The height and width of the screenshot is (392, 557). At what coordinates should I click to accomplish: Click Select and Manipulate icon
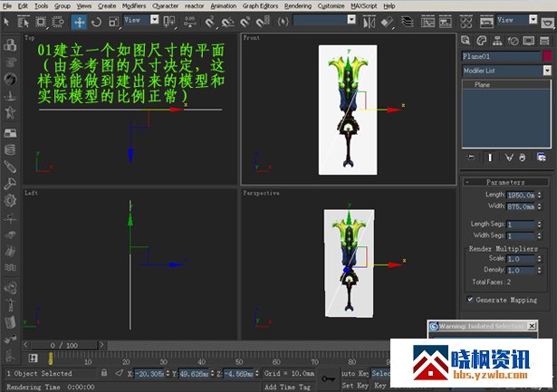[x=190, y=22]
